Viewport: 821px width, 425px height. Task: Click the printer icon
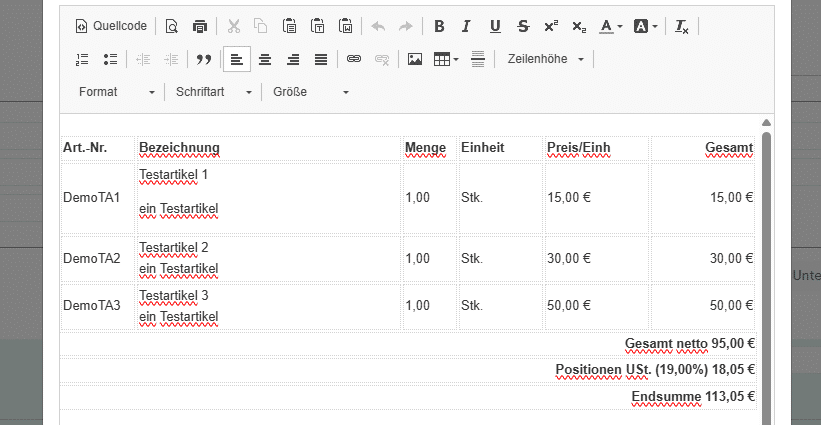tap(200, 26)
